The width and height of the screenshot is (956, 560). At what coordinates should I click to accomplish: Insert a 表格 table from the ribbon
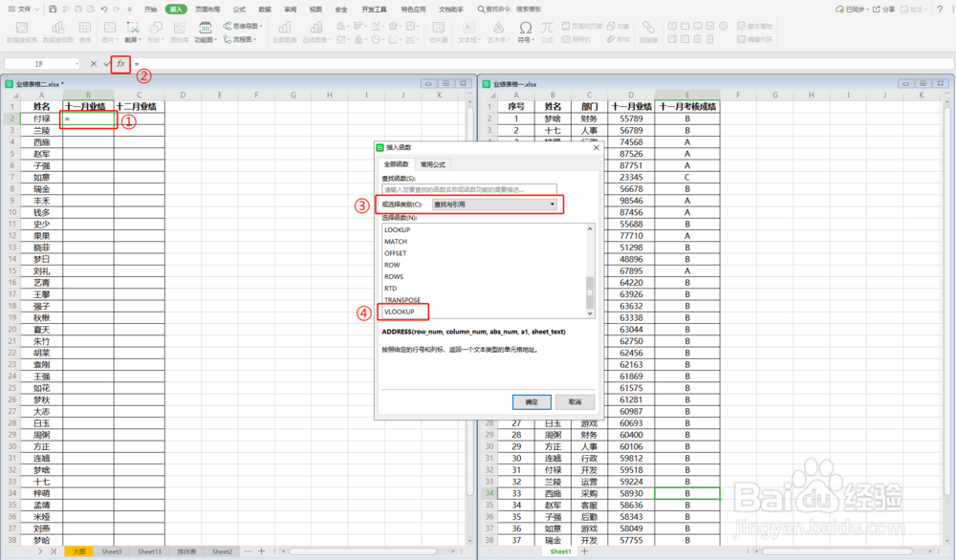pos(85,32)
